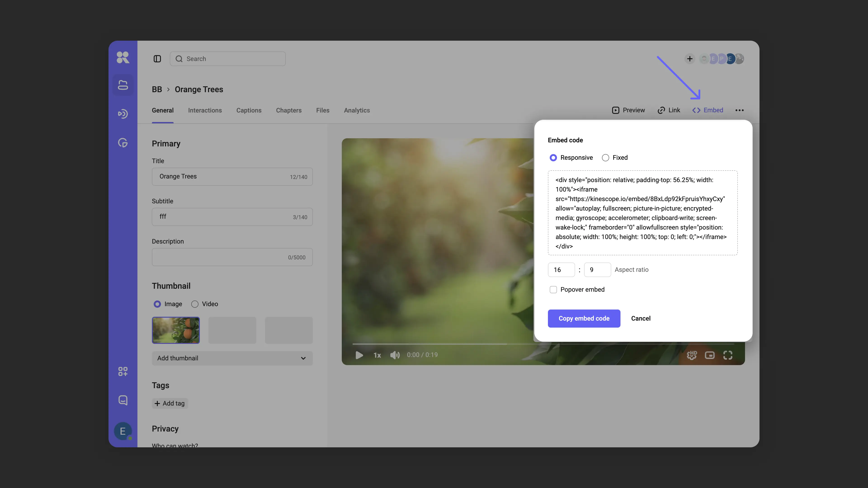Open the chat support sidebar icon

[x=123, y=400]
